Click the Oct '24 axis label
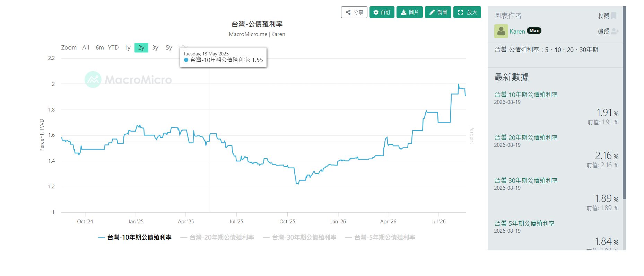 point(85,222)
